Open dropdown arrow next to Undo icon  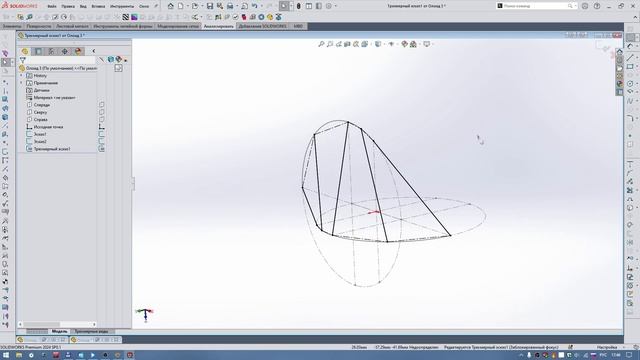(261, 6)
